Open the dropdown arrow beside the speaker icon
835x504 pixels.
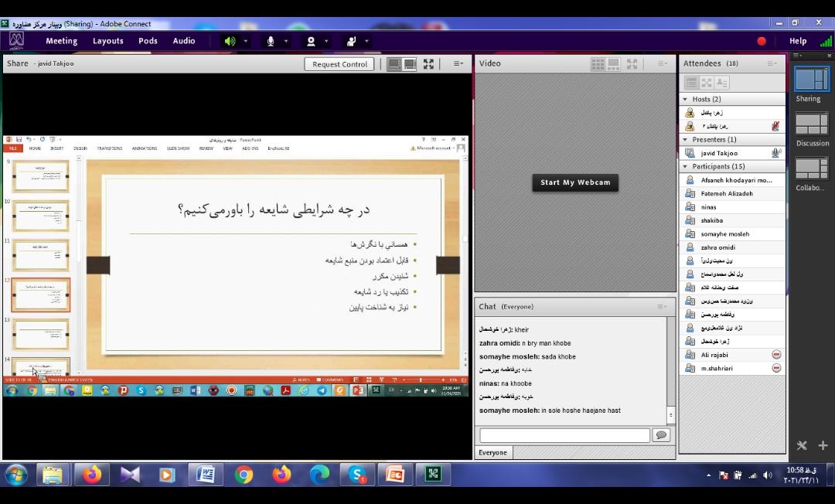tap(246, 41)
